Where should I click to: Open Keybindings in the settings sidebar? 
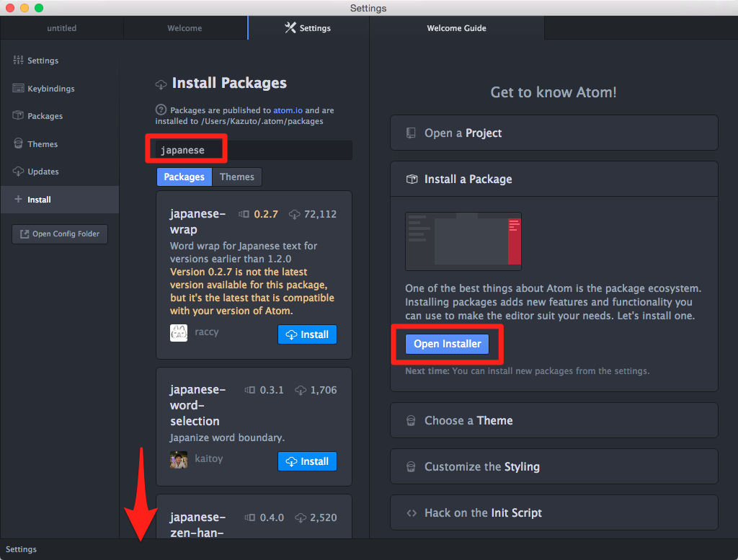point(59,89)
